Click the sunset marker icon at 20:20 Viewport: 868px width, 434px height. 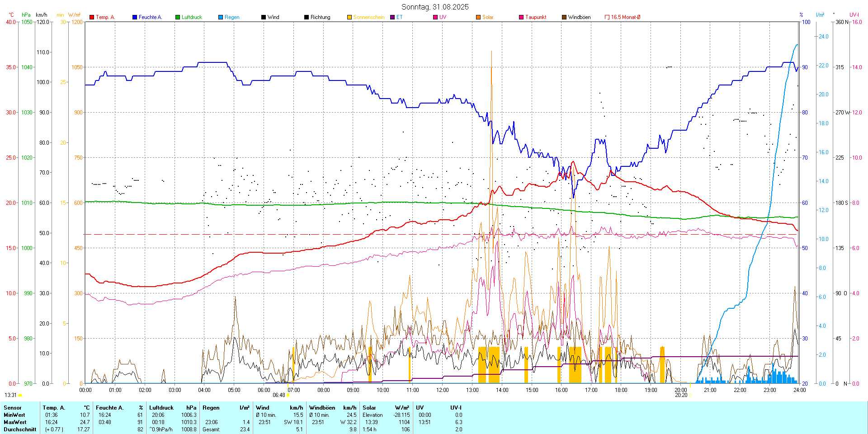tap(690, 395)
